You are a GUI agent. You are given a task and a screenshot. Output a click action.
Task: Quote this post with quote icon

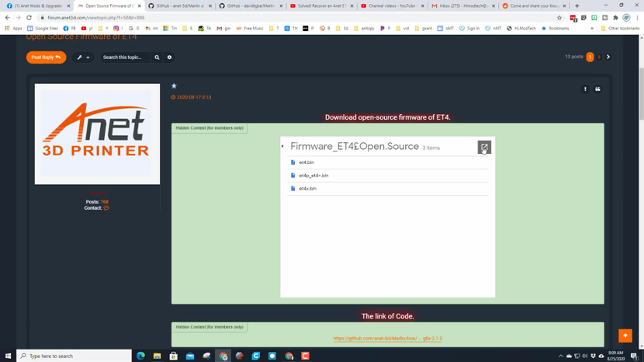click(x=597, y=89)
